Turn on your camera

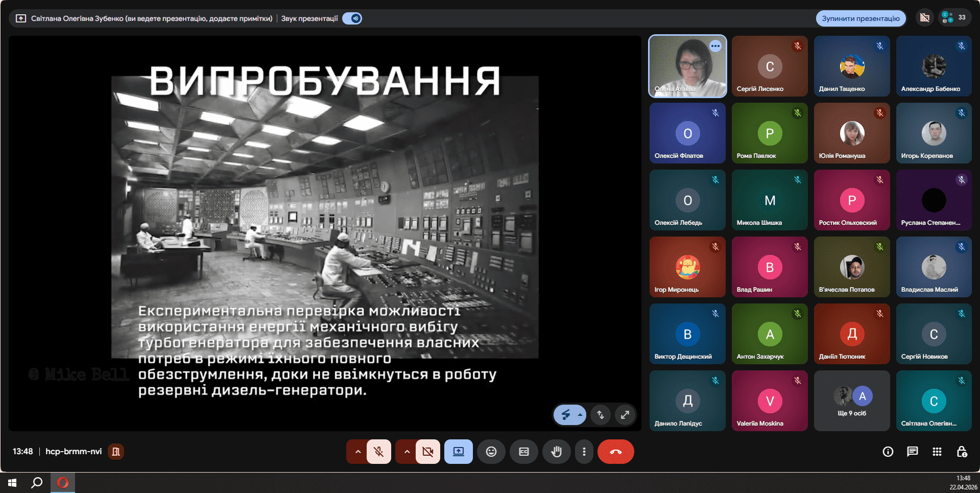click(x=427, y=452)
